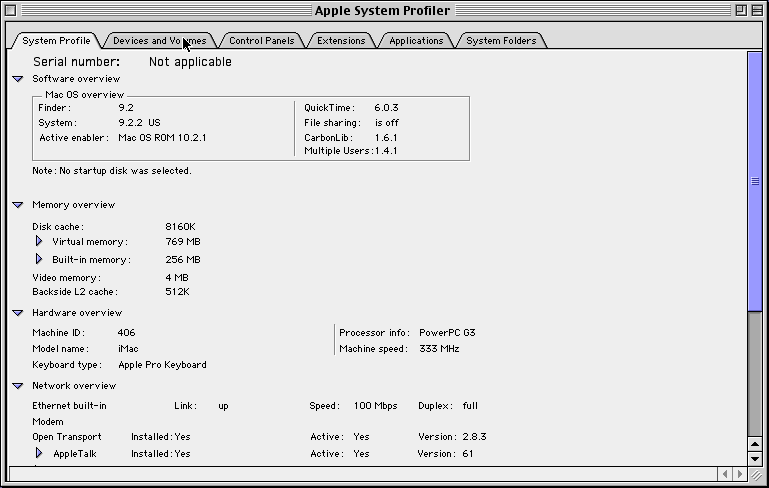Click the window resize grip corner
This screenshot has width=769, height=488.
(x=755, y=474)
